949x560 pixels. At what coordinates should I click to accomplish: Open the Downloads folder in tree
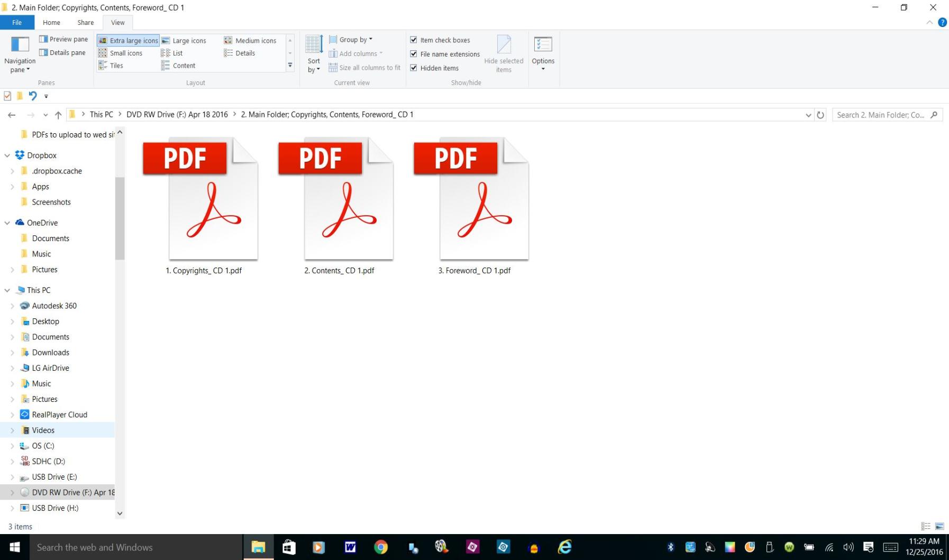pyautogui.click(x=50, y=352)
